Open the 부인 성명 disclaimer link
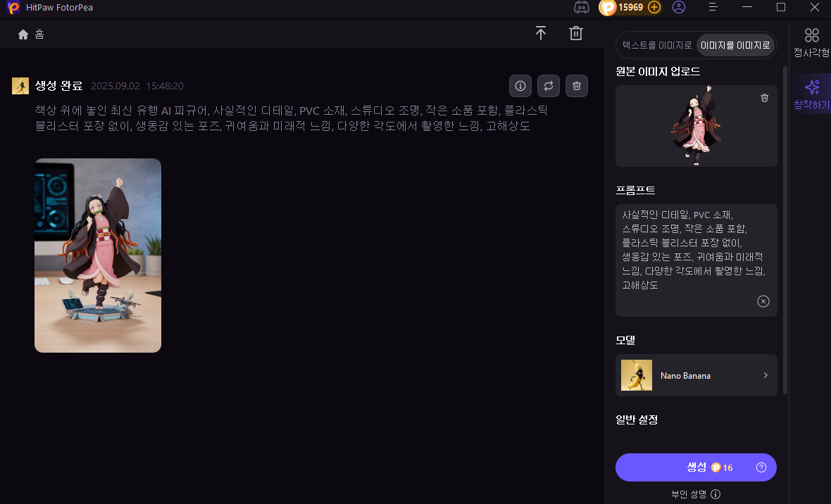The width and height of the screenshot is (831, 504). click(x=689, y=494)
